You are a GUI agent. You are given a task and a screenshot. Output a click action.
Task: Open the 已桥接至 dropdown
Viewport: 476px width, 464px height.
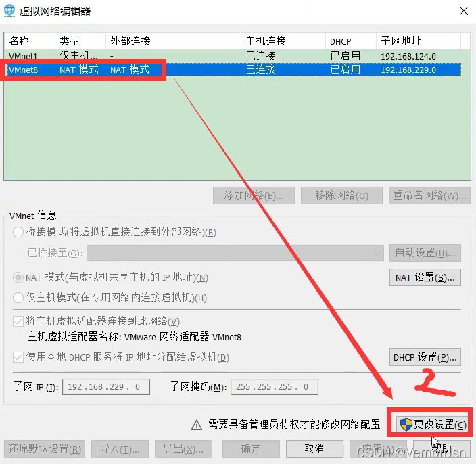coord(235,253)
